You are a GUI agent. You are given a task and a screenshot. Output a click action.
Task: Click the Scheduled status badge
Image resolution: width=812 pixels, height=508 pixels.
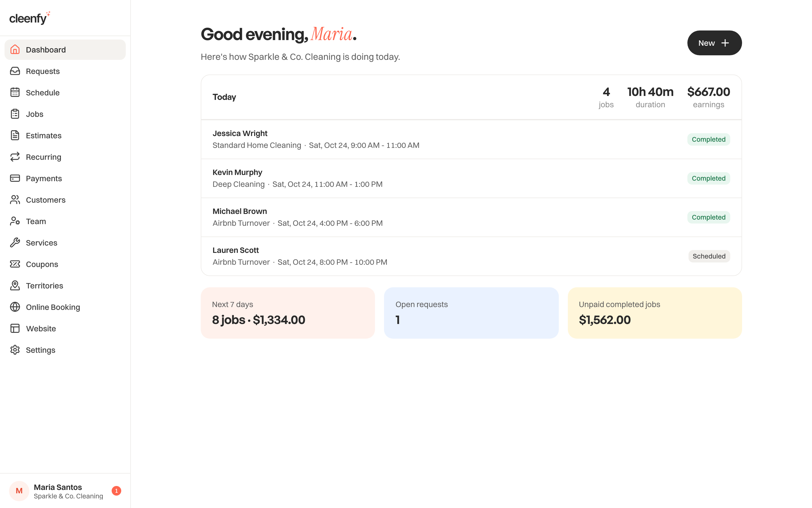tap(709, 256)
